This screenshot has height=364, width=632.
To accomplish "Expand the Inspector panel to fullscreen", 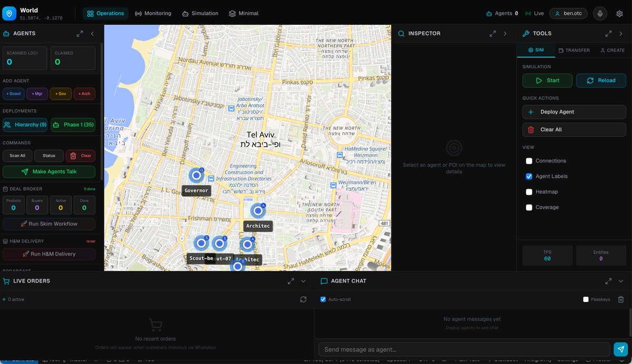I will pos(492,33).
